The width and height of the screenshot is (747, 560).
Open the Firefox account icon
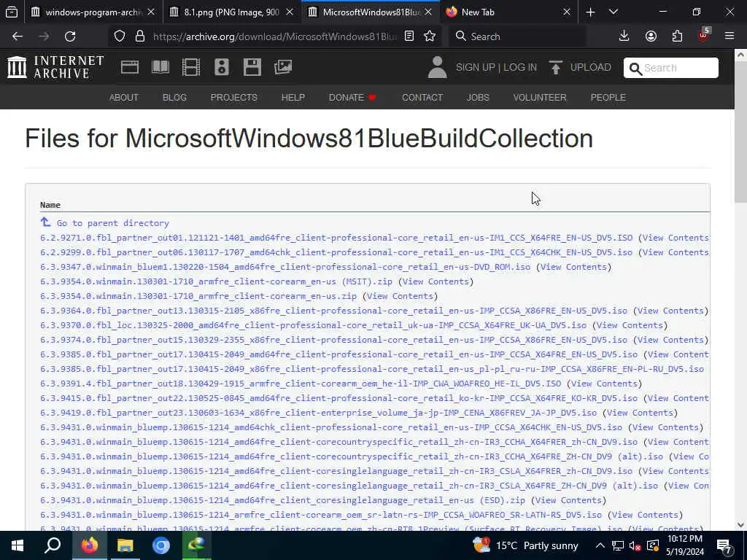coord(651,36)
